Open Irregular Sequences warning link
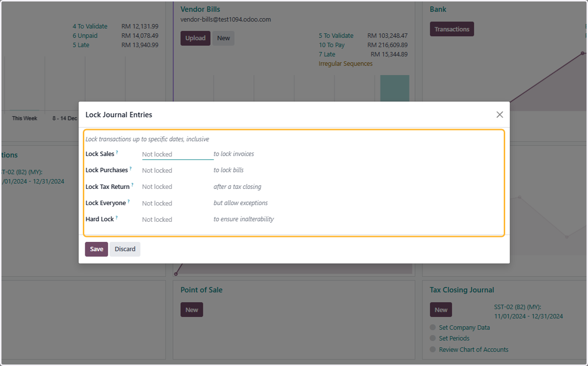588x366 pixels. coord(345,64)
